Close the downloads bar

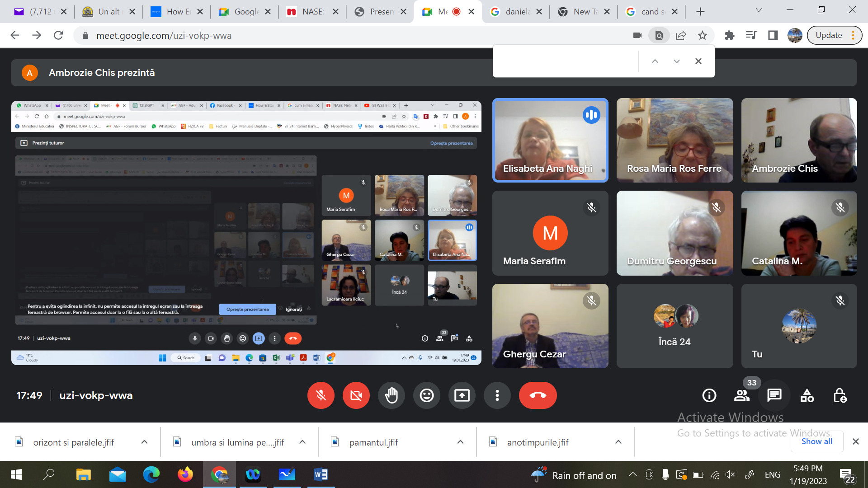pos(855,442)
